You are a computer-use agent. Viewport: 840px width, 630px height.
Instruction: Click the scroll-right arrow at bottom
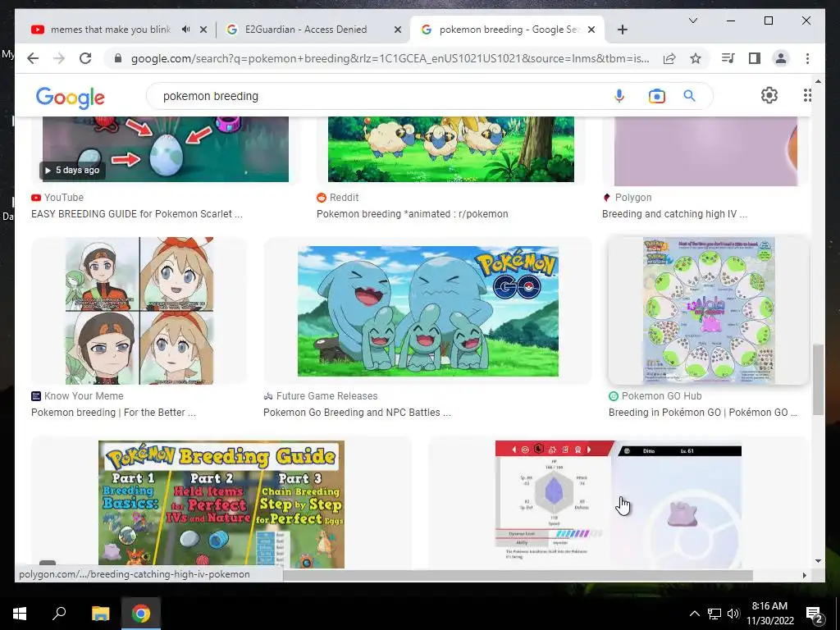(804, 575)
